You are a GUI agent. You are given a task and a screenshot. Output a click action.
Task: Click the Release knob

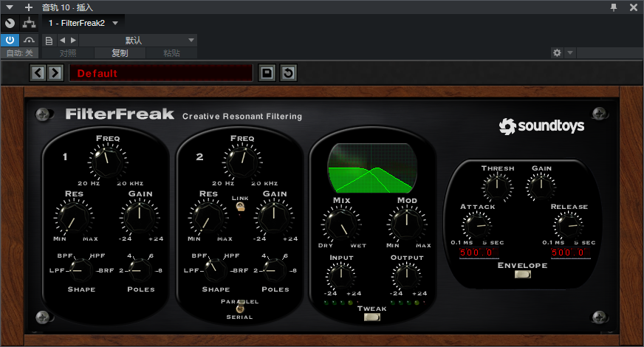[569, 225]
